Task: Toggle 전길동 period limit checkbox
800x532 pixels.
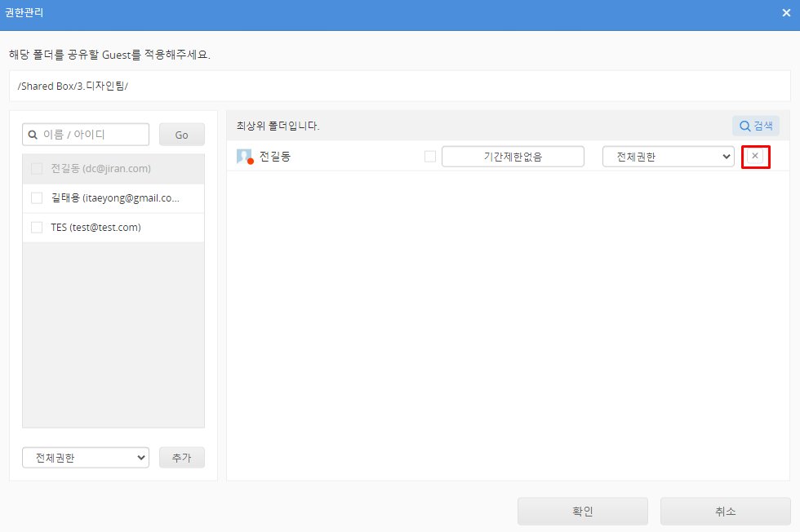Action: 430,157
